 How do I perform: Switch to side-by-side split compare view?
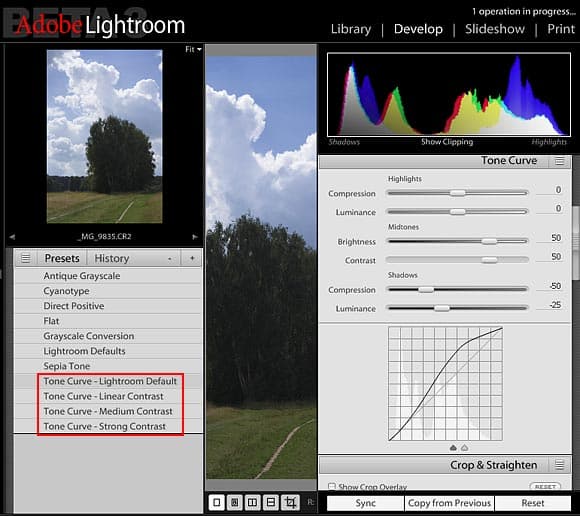(x=252, y=502)
